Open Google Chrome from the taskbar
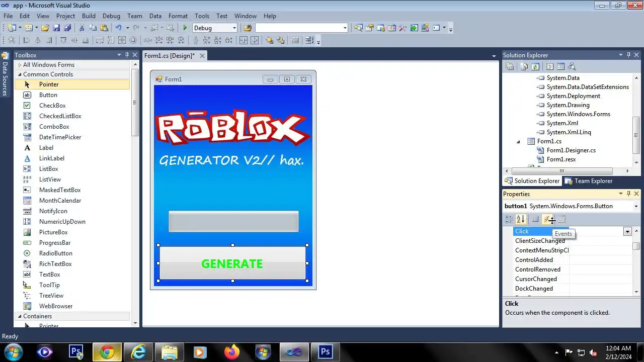The height and width of the screenshot is (362, 644). [x=107, y=352]
